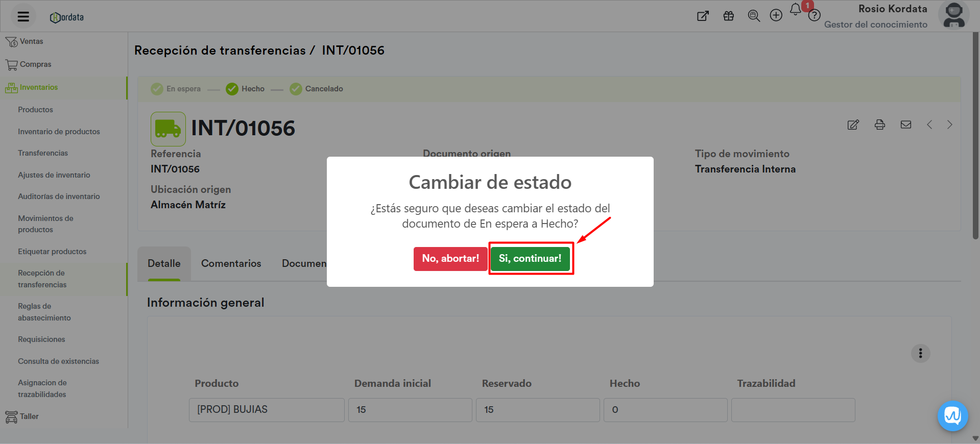Click the notification bell icon
Viewport: 980px width, 444px height.
(x=795, y=10)
